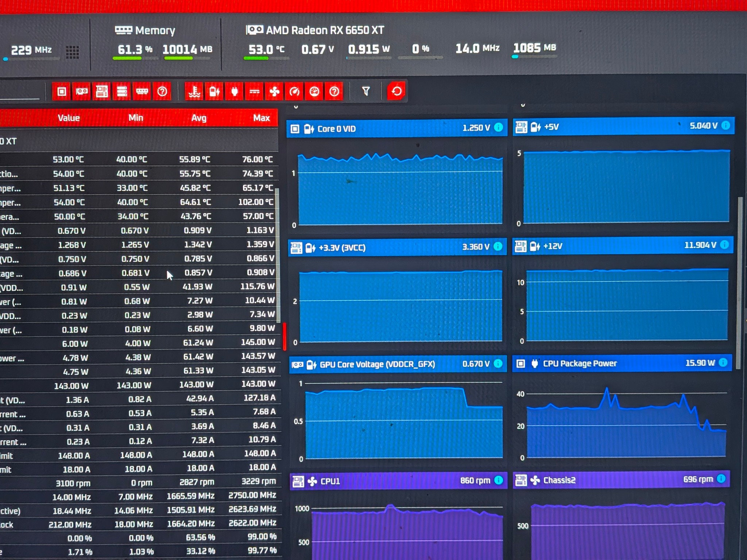Toggle the power plug sensor filter
The image size is (747, 560).
click(234, 91)
